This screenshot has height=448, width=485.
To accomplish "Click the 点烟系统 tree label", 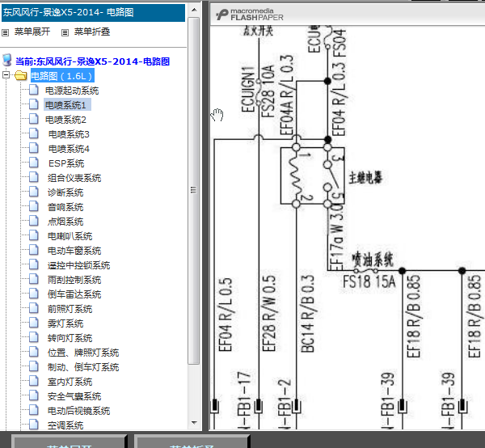I will click(65, 222).
